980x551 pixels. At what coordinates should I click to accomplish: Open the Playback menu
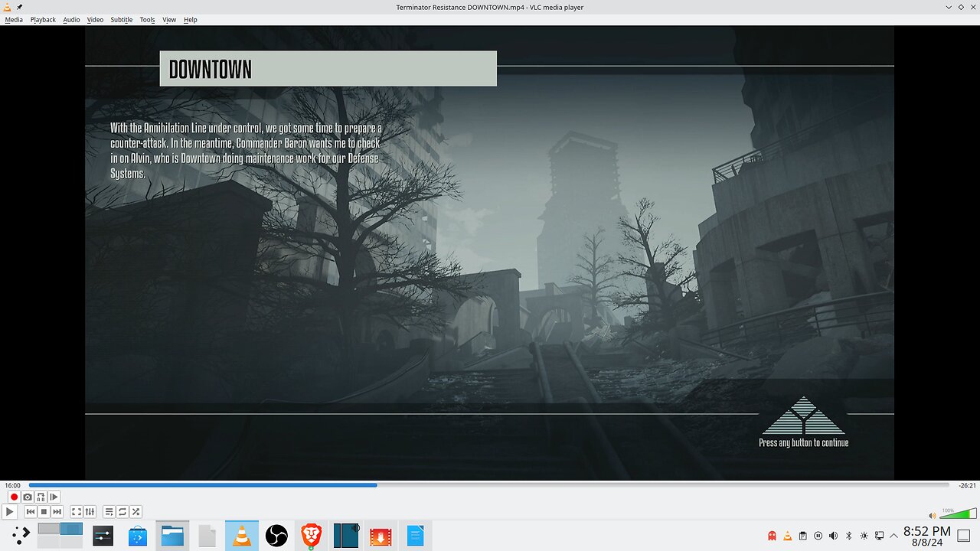pyautogui.click(x=43, y=20)
